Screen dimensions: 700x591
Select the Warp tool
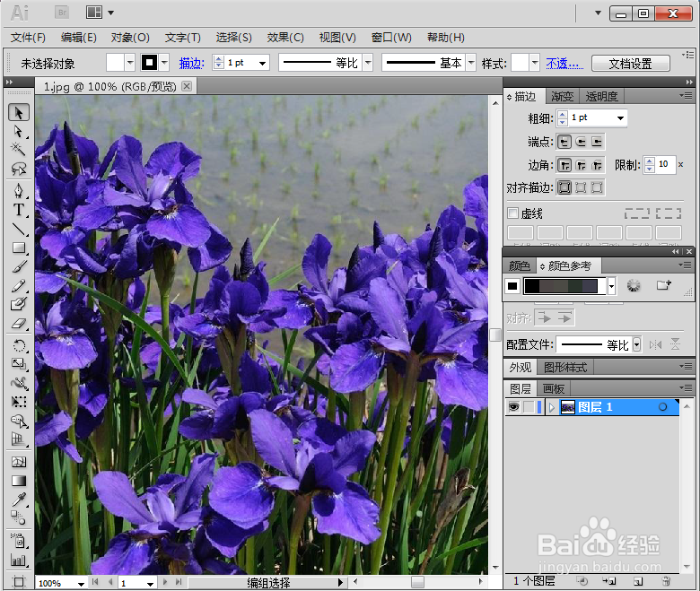point(19,383)
